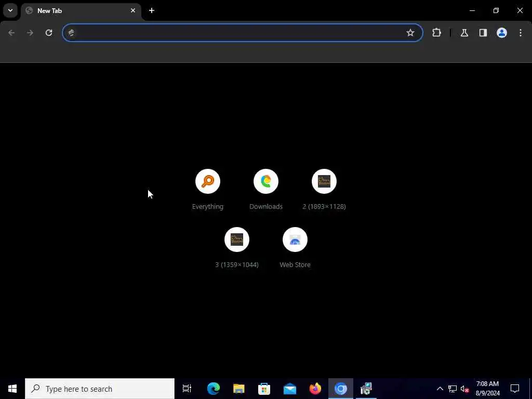Click the 'Downloads' shortcut label

click(x=266, y=206)
